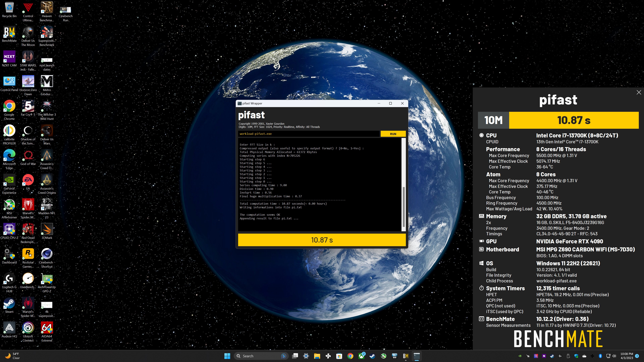Launch Assassin's Creed Odyssey icon
Viewport: 644px width, 362px height.
pos(47,159)
